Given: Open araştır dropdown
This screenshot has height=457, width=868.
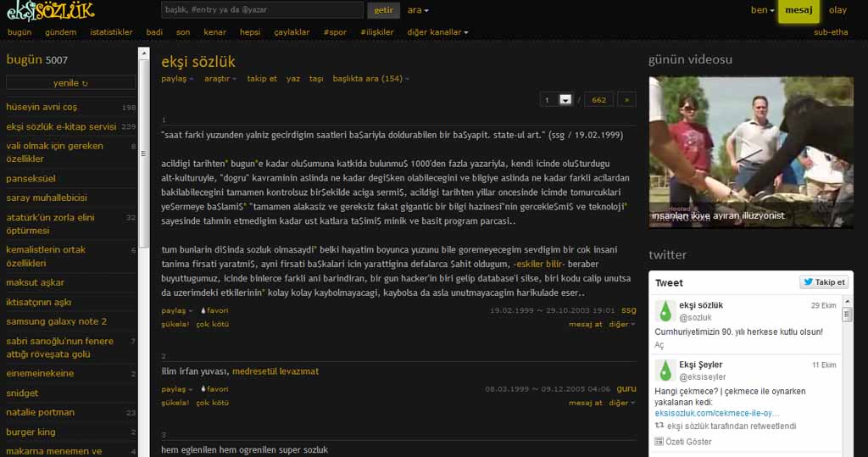Looking at the screenshot, I should click(x=220, y=79).
